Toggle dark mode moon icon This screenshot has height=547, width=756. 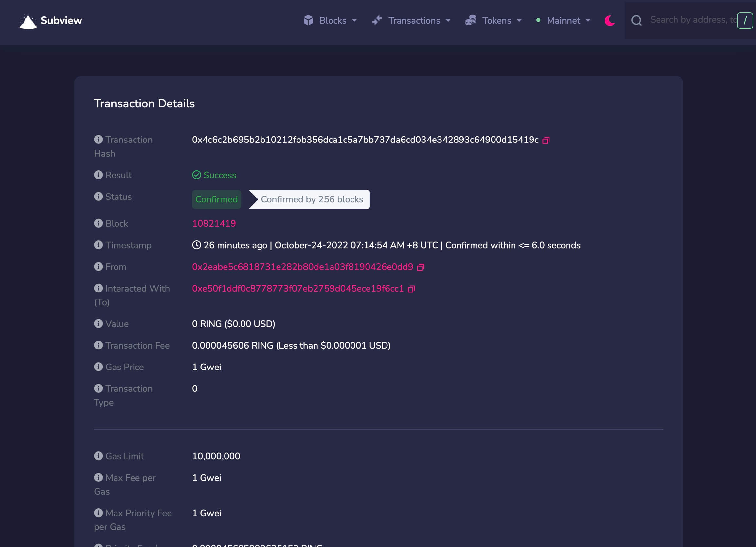pyautogui.click(x=609, y=21)
